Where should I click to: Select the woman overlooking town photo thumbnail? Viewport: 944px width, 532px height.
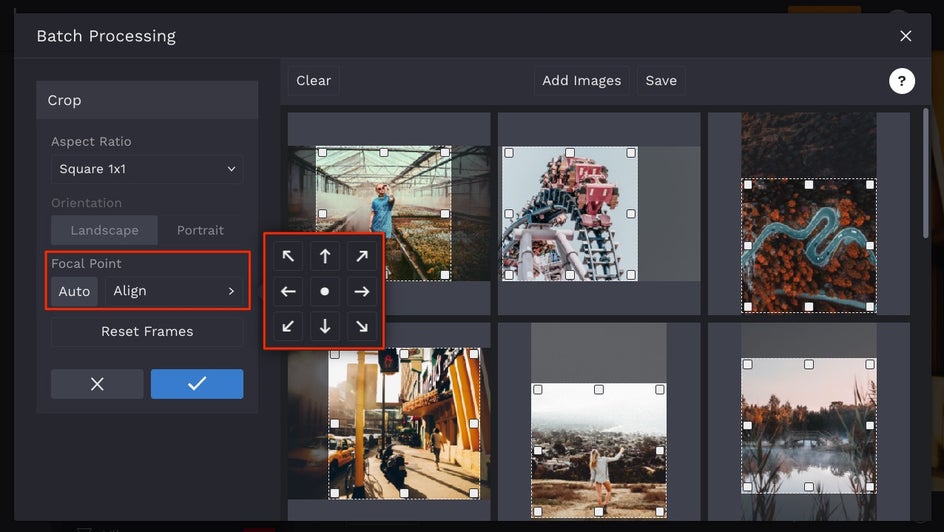point(599,422)
